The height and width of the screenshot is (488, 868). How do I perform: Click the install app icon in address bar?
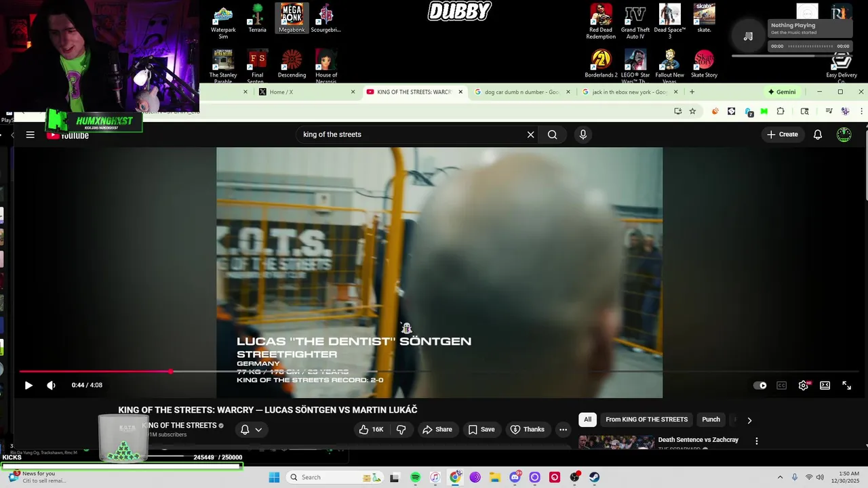point(677,111)
